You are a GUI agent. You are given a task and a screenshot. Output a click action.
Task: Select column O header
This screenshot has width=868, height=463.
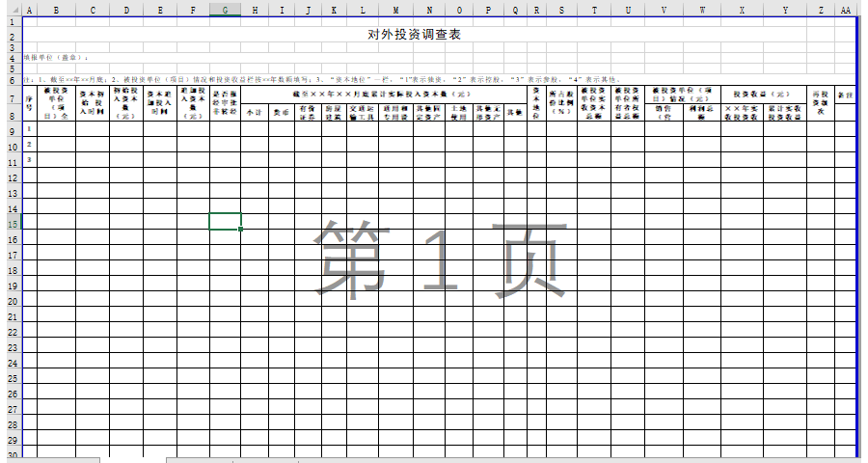pos(459,10)
